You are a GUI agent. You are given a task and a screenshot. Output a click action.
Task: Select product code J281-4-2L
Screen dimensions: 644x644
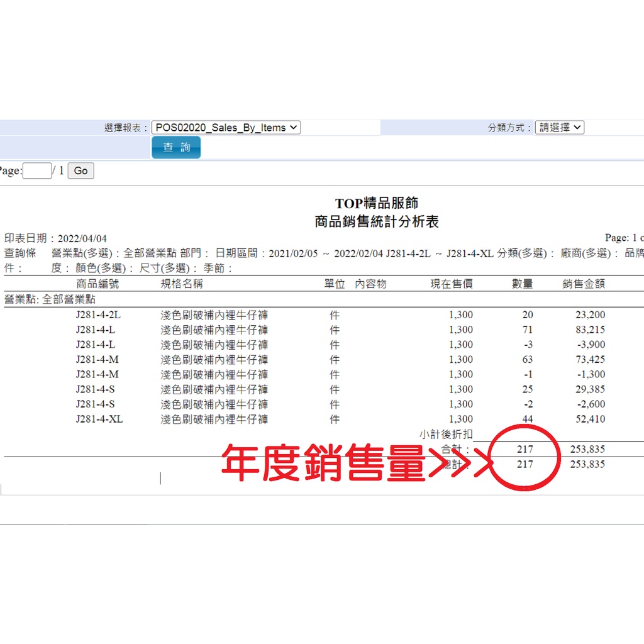(98, 315)
